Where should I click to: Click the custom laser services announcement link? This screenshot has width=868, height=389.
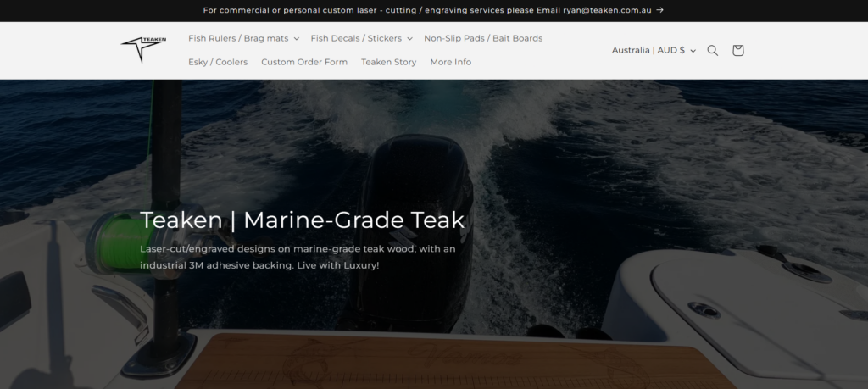tap(433, 10)
